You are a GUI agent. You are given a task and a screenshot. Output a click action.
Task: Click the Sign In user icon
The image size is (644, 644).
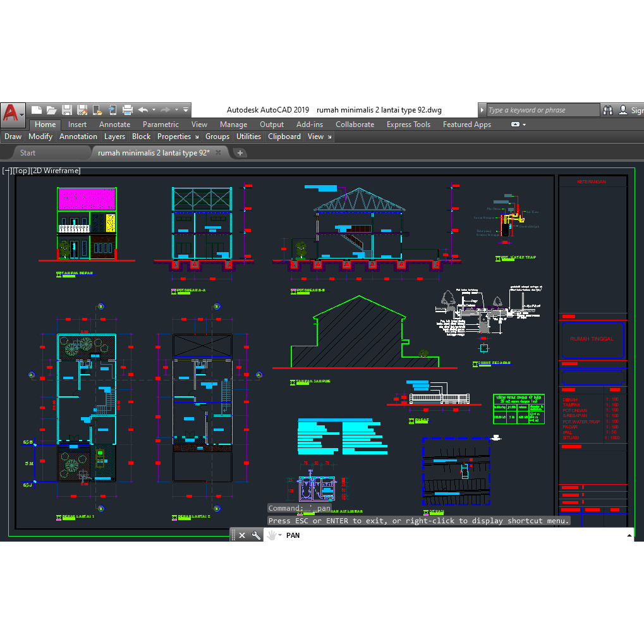pyautogui.click(x=623, y=110)
